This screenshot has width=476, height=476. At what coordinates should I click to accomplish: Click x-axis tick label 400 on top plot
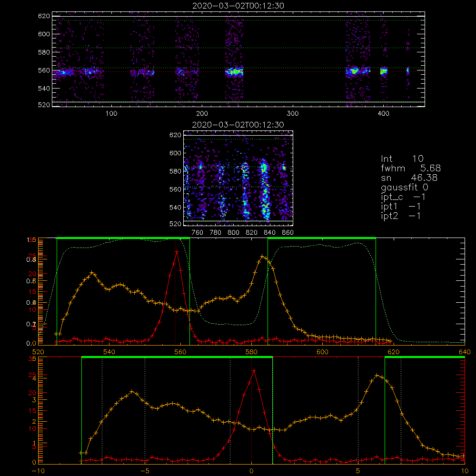(383, 114)
